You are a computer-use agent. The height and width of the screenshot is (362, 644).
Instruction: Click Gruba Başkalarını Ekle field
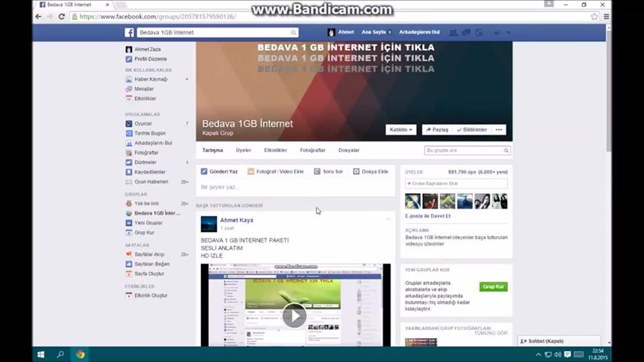point(456,183)
